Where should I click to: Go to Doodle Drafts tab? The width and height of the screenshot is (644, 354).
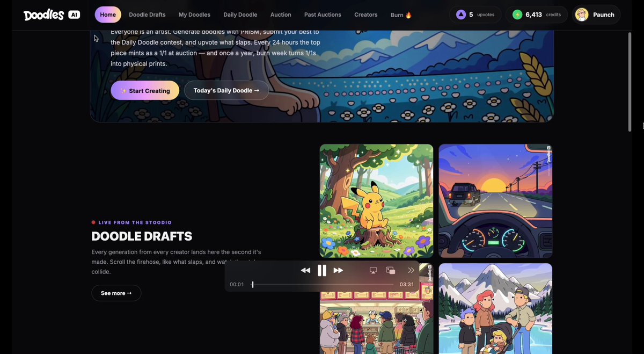147,15
